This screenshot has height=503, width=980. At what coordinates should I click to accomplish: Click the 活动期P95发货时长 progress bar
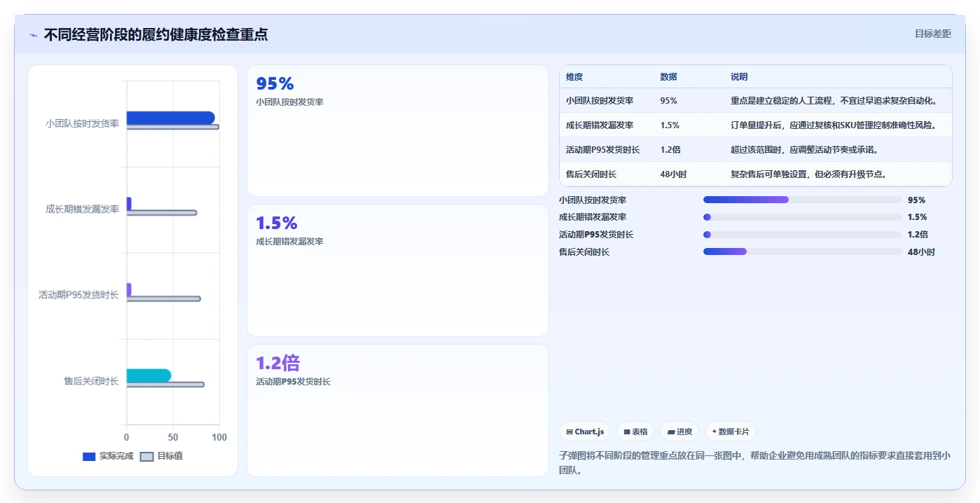click(803, 235)
